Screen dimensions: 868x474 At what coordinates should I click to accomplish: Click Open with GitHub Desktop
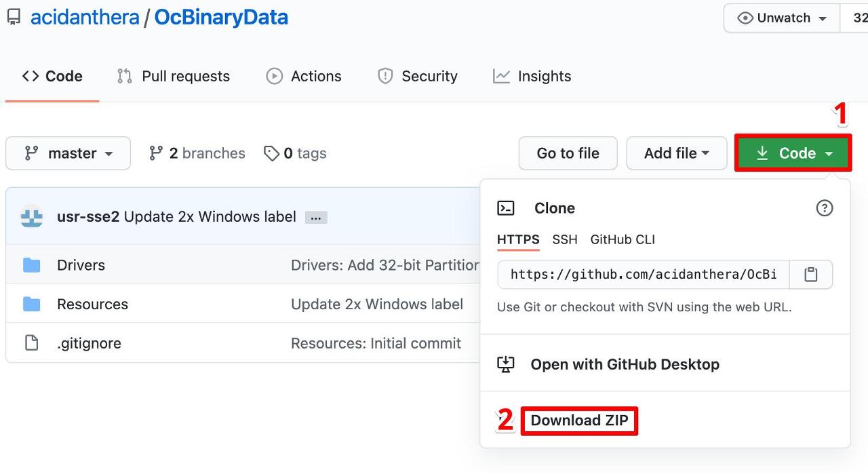click(x=625, y=364)
